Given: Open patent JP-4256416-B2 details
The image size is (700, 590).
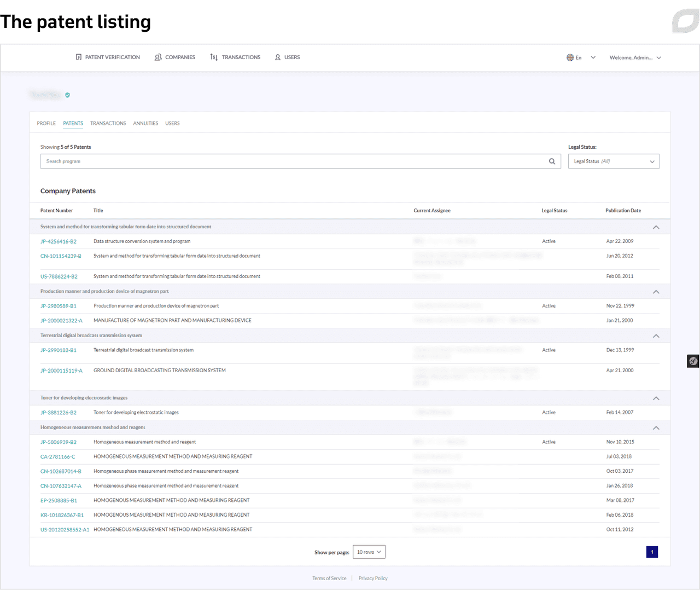Looking at the screenshot, I should tap(59, 241).
